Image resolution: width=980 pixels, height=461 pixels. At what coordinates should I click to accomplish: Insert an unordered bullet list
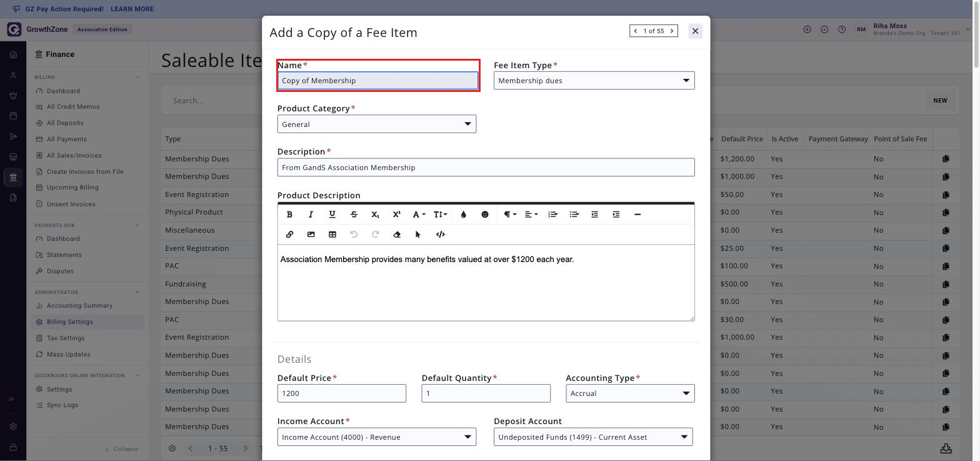coord(574,215)
